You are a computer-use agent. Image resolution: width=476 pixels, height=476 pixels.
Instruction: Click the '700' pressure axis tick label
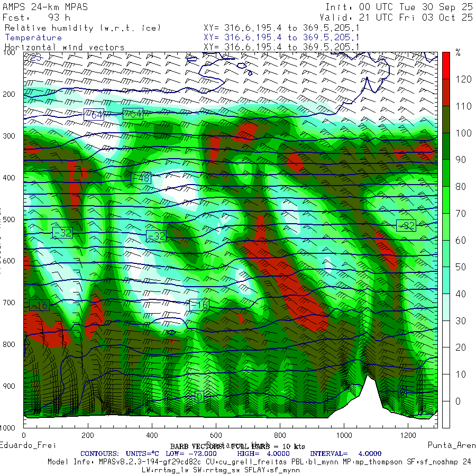[9, 303]
